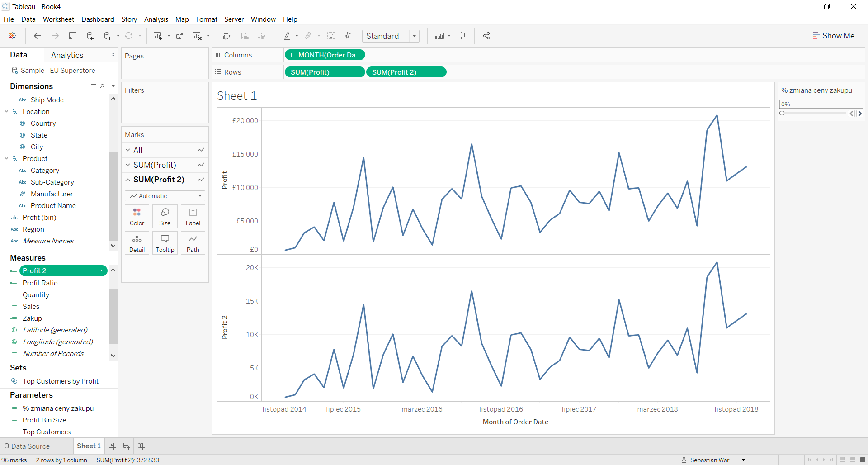This screenshot has height=465, width=868.
Task: Click the Share workbook toolbar icon
Action: coord(486,36)
